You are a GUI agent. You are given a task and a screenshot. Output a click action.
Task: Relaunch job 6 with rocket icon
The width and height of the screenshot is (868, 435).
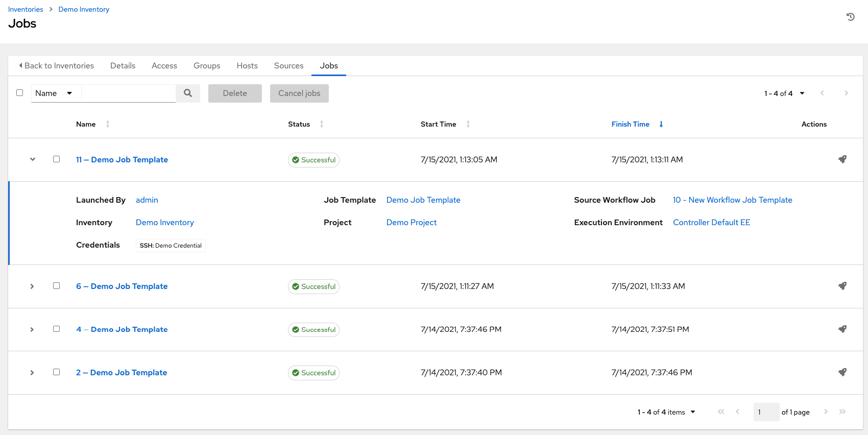pyautogui.click(x=842, y=286)
